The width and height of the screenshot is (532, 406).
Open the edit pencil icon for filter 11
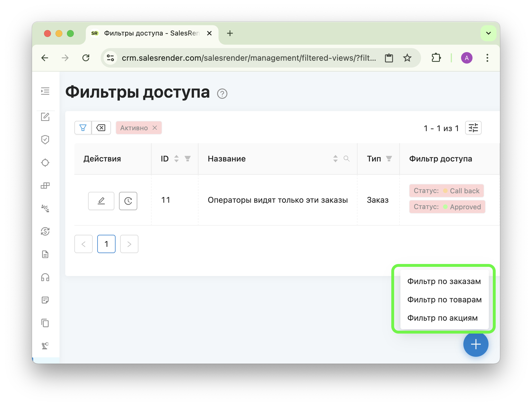pos(101,201)
